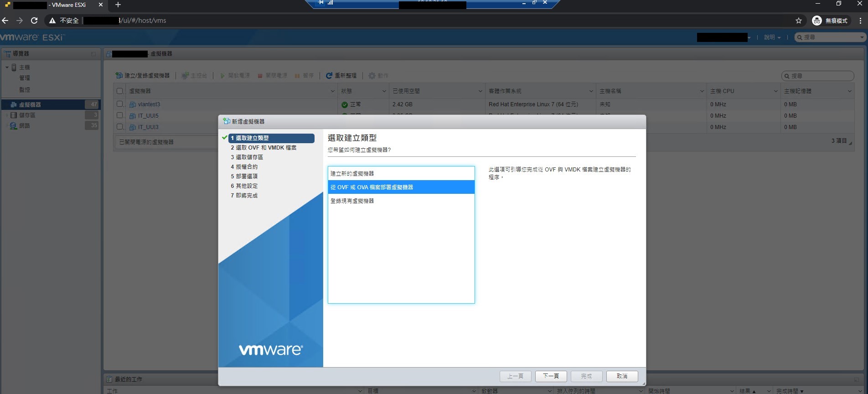Open the 已使用空間 column dropdown arrow
This screenshot has height=394, width=868.
click(x=480, y=91)
